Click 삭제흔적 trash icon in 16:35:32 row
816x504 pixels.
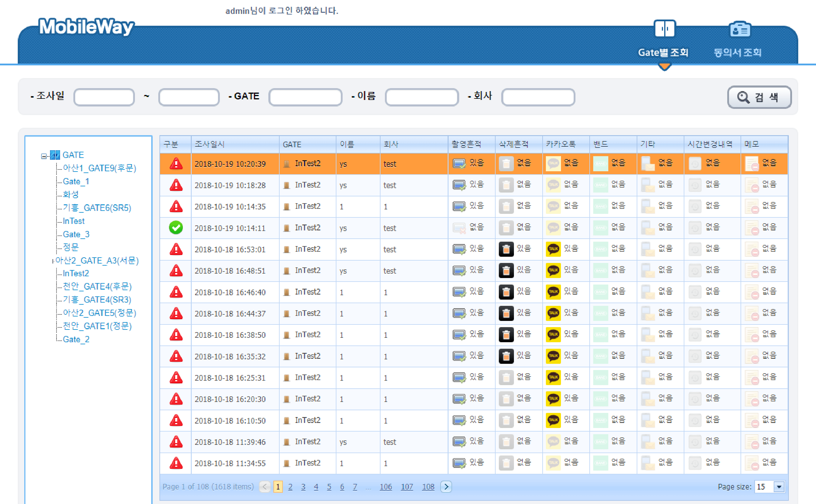point(506,356)
